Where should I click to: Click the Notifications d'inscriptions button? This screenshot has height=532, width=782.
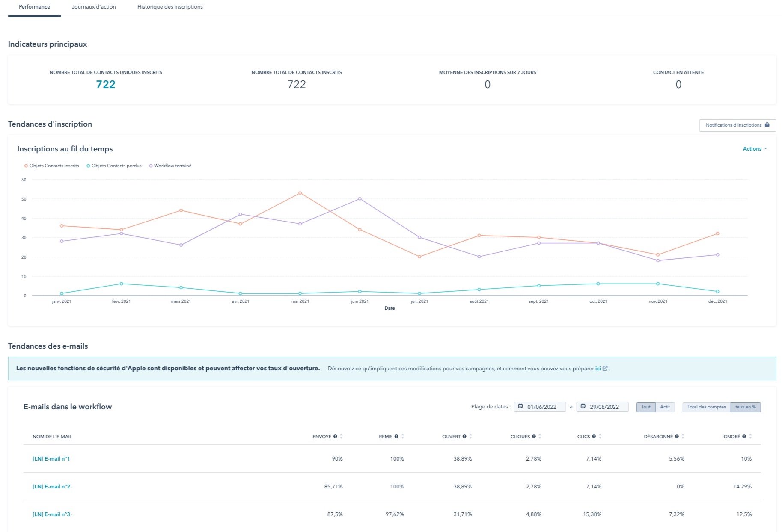[737, 125]
